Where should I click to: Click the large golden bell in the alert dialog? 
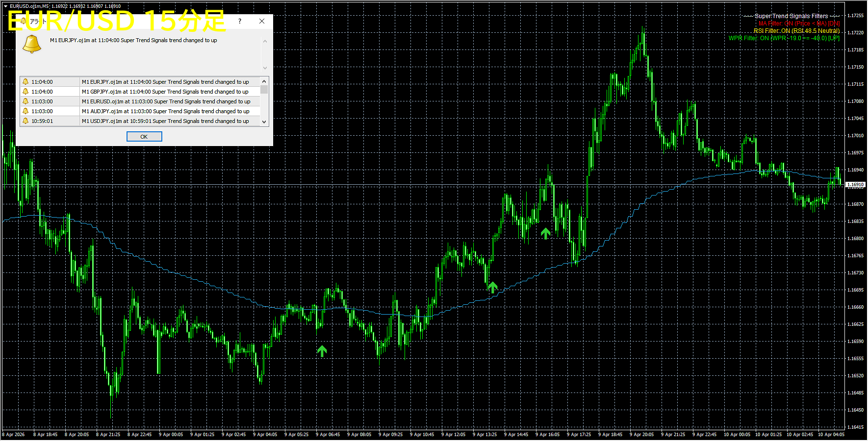click(32, 44)
